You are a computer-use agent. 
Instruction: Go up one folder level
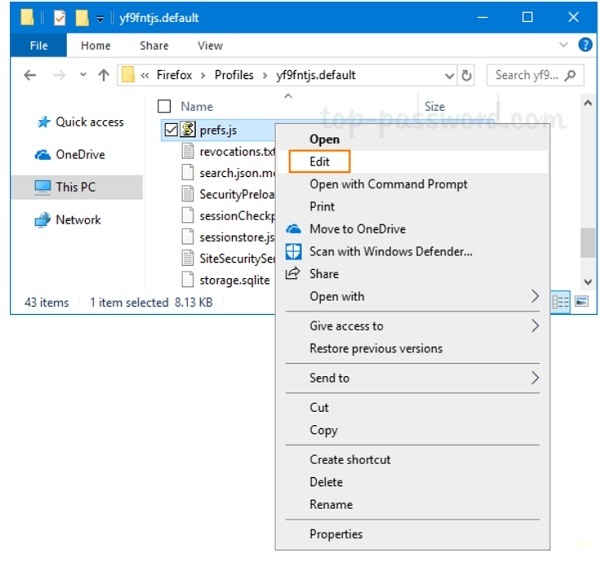(103, 75)
